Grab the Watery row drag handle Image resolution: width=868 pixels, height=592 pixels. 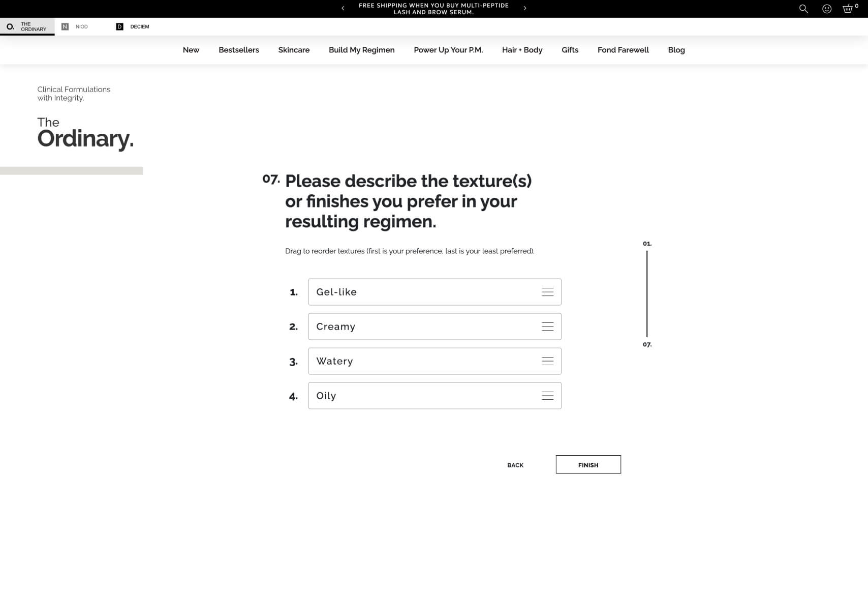(547, 361)
